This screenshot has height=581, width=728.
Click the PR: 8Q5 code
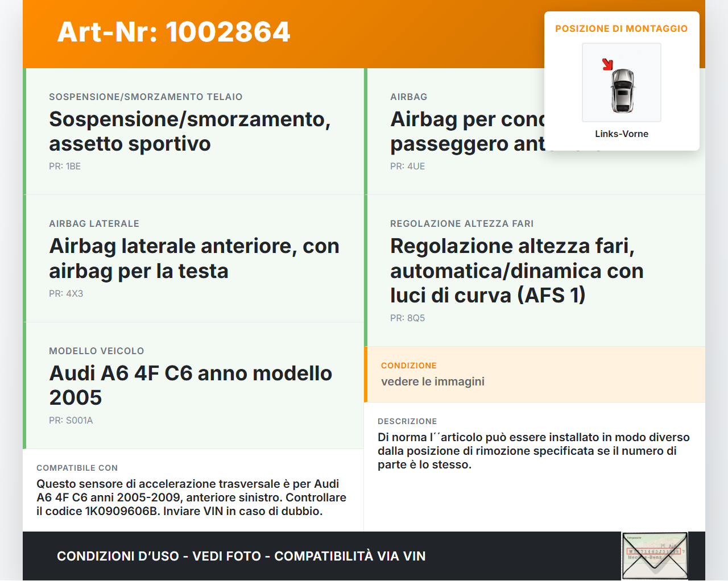coord(407,318)
